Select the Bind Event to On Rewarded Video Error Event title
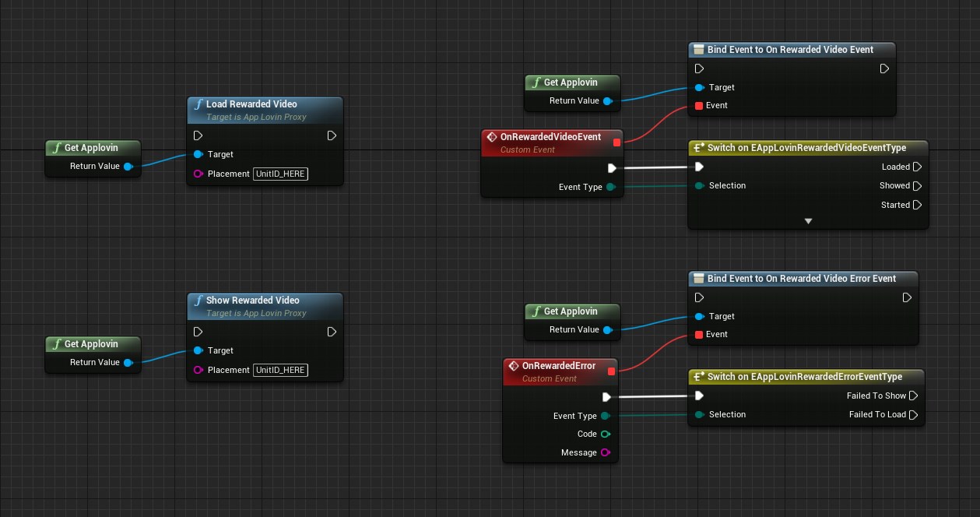Viewport: 980px width, 517px height. tap(801, 279)
